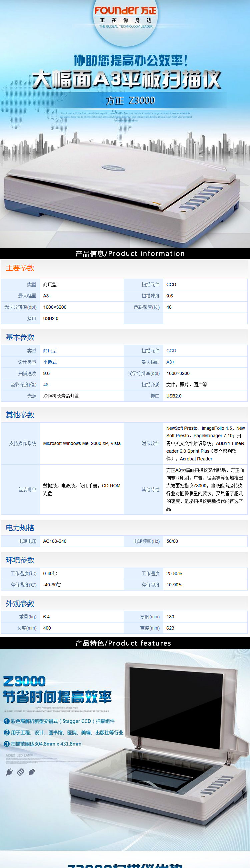This screenshot has width=250, height=868.
Task: Click the 大幅面A3平板扫描仪 headline
Action: click(x=127, y=80)
